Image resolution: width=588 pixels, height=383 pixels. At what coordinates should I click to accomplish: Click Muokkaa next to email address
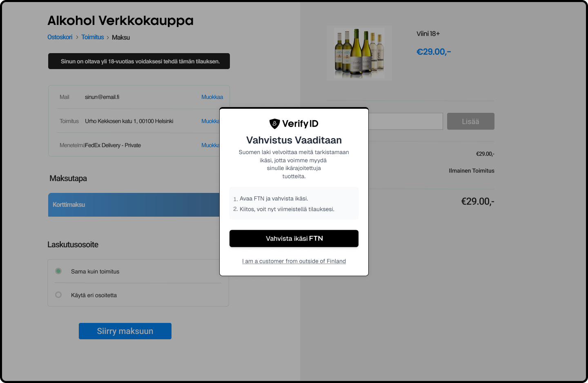click(x=212, y=97)
